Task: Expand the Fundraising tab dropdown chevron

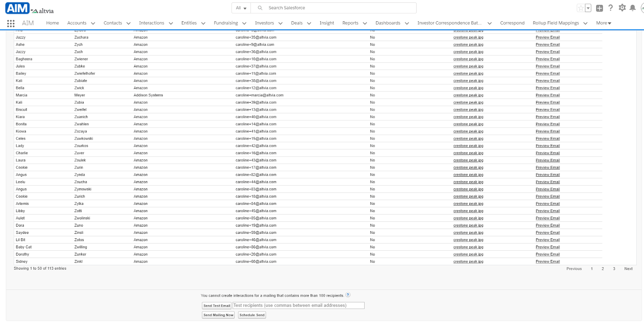Action: [x=244, y=23]
